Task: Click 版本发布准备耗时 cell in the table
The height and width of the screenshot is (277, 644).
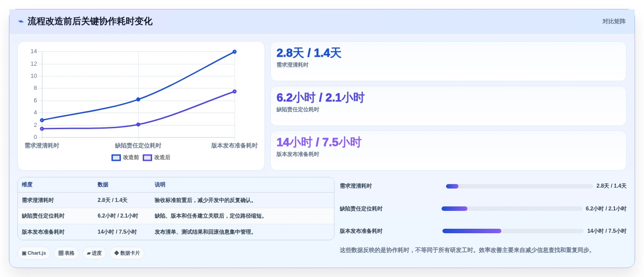Action: point(43,232)
